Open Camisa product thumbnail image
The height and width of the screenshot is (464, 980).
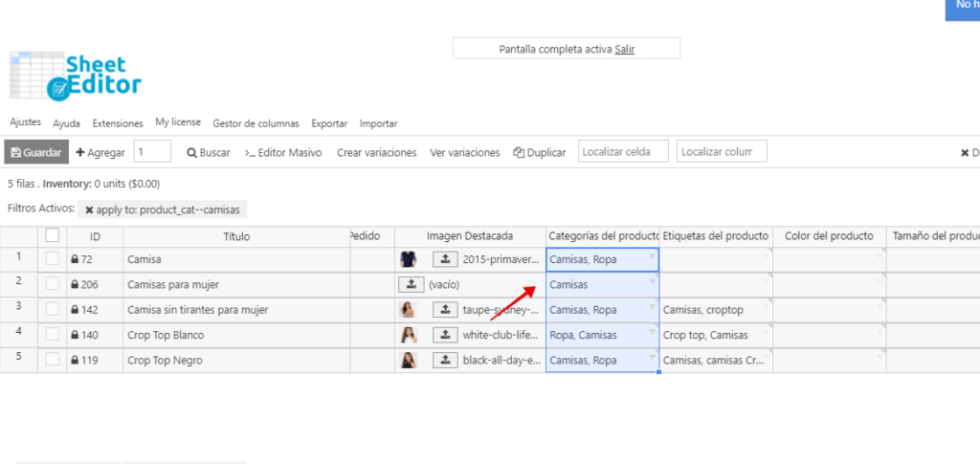[408, 259]
